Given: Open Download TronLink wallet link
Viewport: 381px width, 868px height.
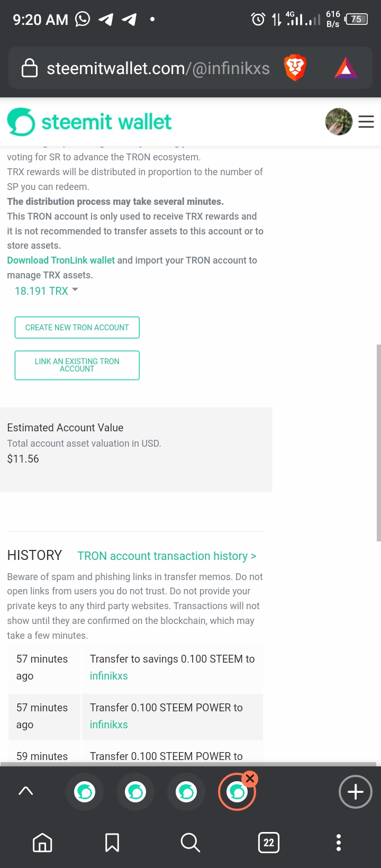Looking at the screenshot, I should click(x=61, y=260).
